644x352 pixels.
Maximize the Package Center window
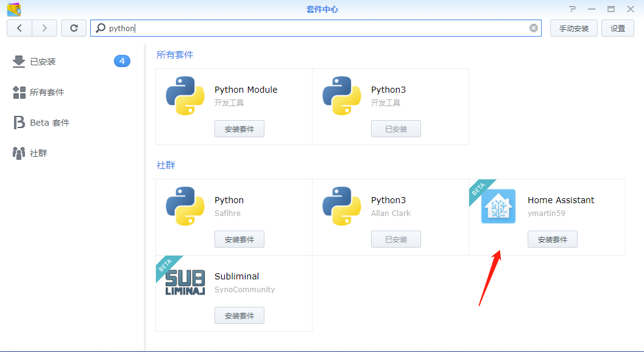611,9
